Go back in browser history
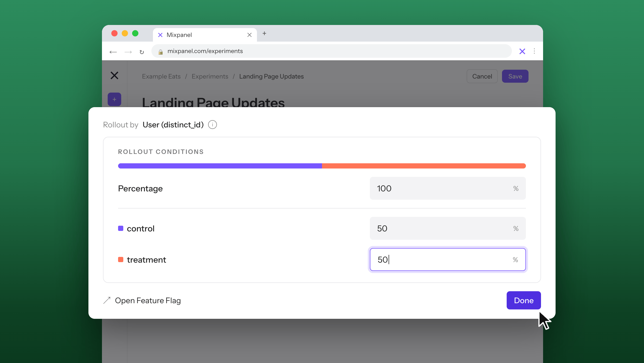This screenshot has height=363, width=644. [113, 52]
